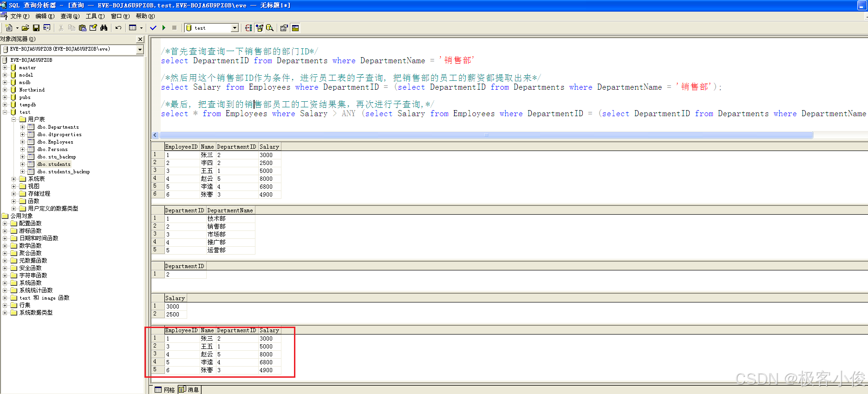Click the Copy toolbar icon
Screen dimensions: 868x394
72,28
